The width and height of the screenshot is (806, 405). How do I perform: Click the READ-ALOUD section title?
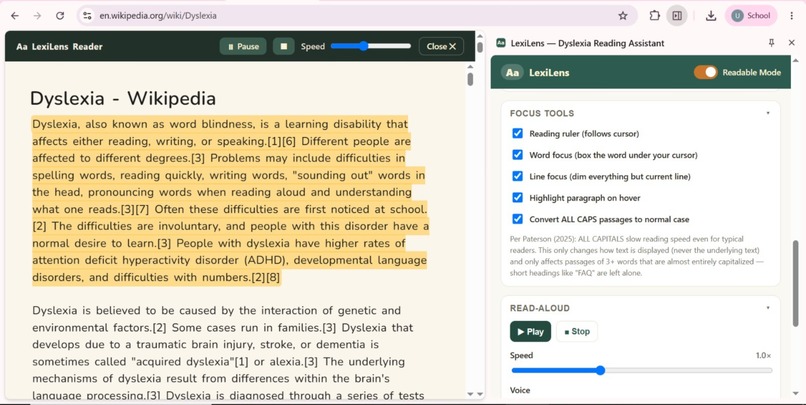click(540, 308)
